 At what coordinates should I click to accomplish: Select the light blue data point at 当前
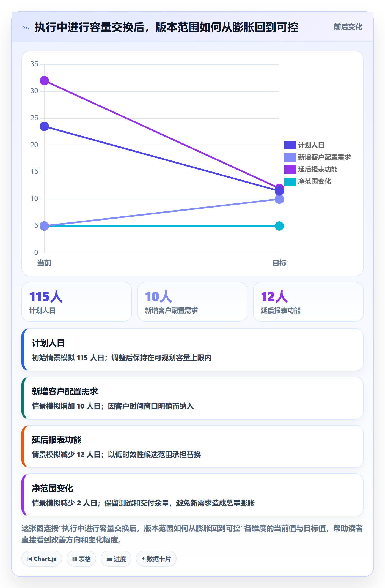[x=44, y=226]
